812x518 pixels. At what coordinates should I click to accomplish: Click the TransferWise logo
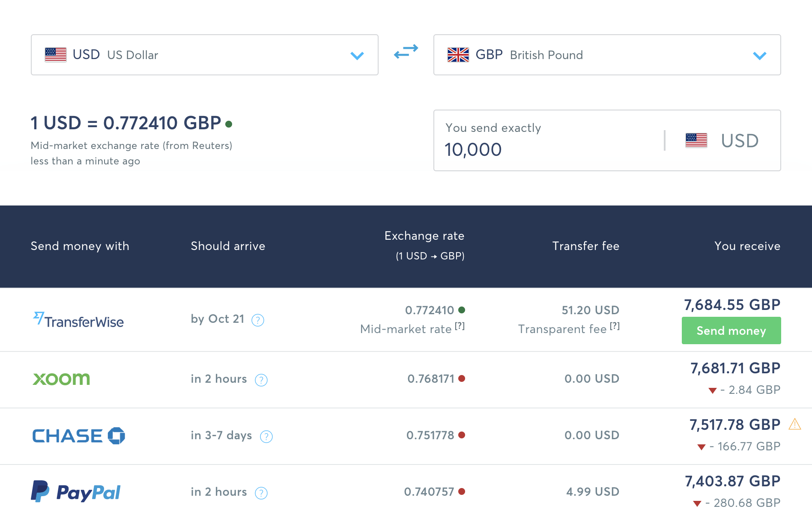(78, 320)
